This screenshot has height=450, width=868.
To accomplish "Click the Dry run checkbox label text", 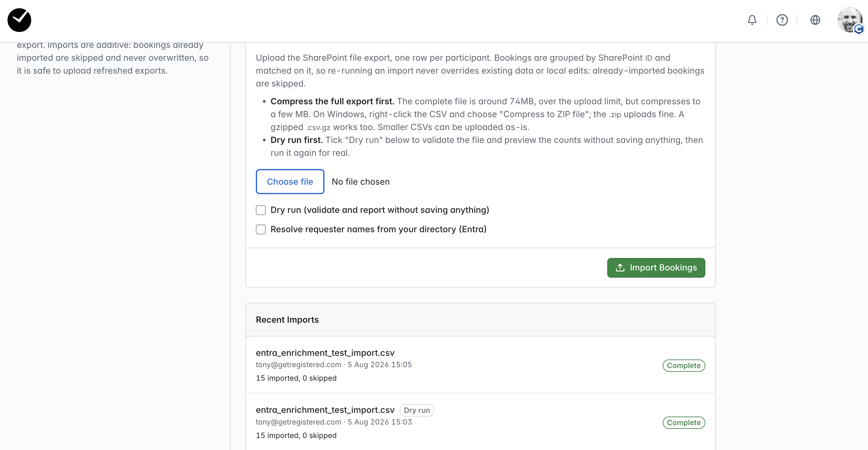I will click(379, 210).
